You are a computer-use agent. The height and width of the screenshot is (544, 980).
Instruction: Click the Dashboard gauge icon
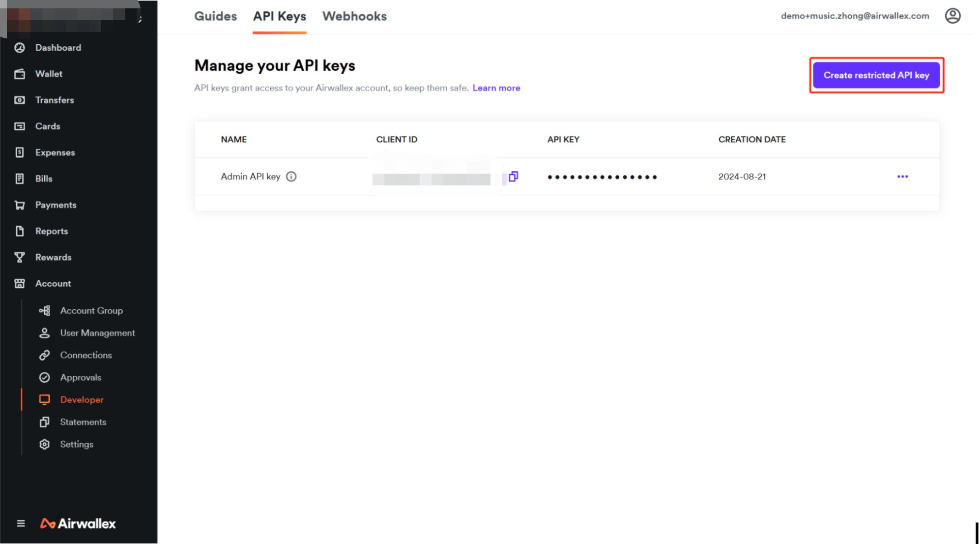[20, 48]
